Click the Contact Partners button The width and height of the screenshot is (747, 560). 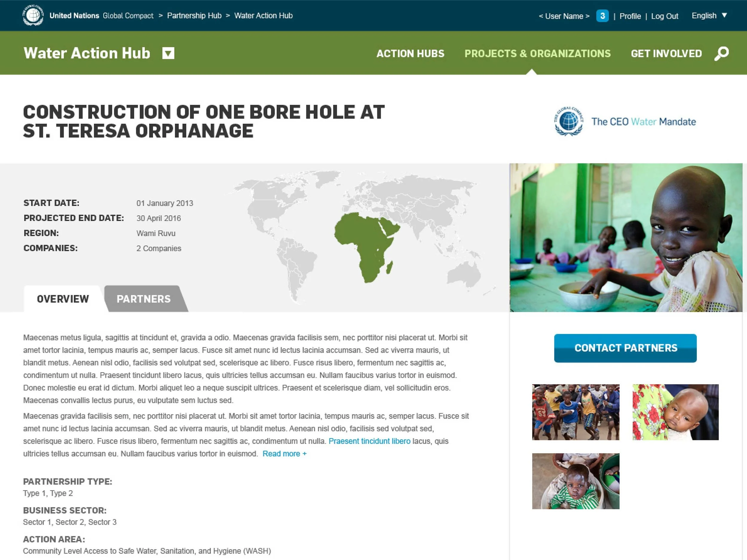pyautogui.click(x=625, y=348)
